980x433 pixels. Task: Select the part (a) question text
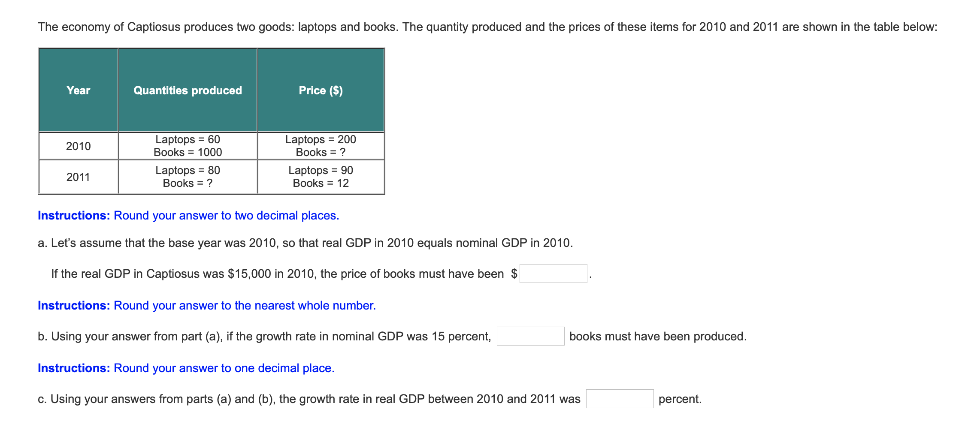[305, 243]
